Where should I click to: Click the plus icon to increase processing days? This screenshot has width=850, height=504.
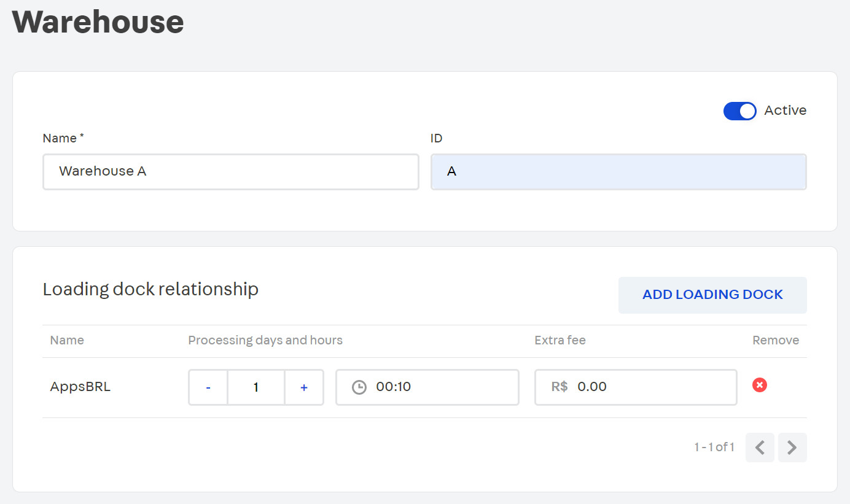[304, 387]
